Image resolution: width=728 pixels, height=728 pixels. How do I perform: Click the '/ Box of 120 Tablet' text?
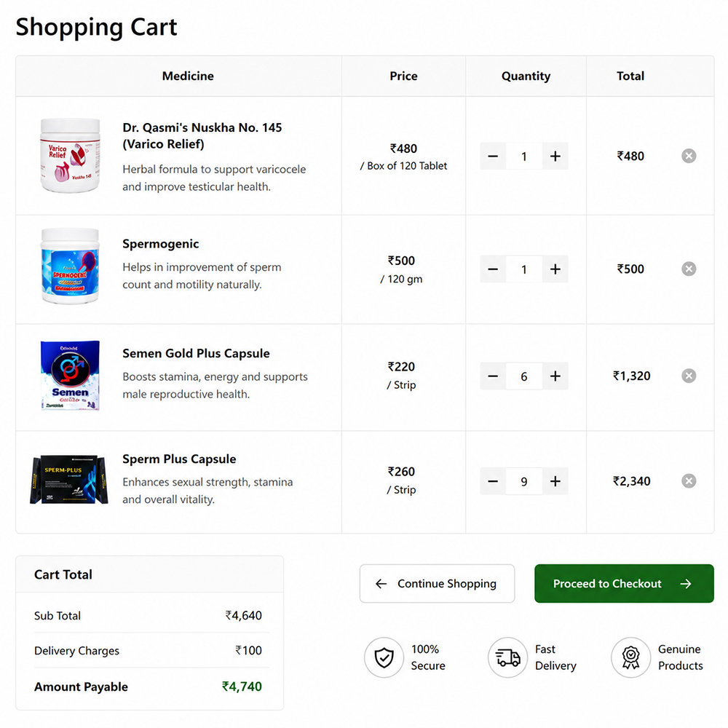coord(403,166)
